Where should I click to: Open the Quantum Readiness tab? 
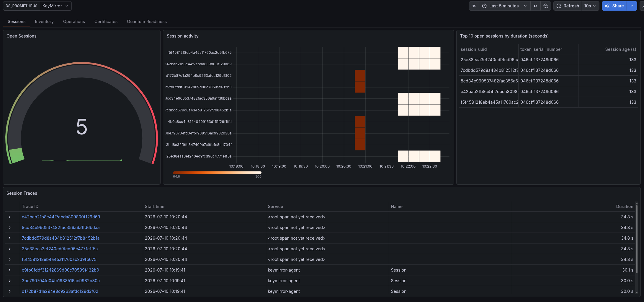click(147, 22)
